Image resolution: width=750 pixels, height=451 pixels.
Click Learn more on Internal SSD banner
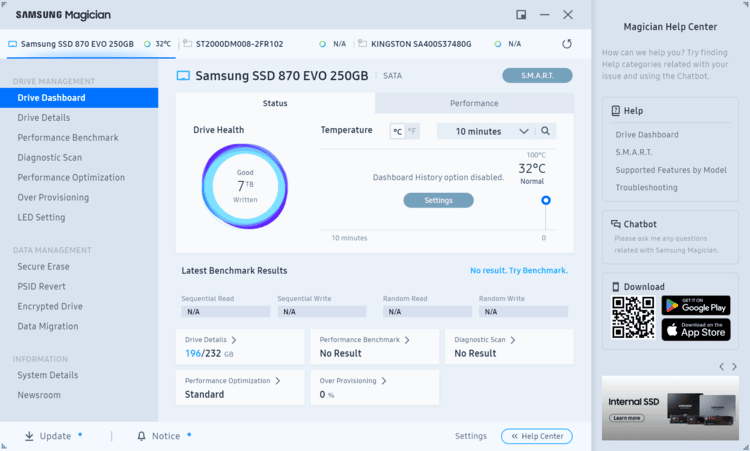tap(627, 418)
